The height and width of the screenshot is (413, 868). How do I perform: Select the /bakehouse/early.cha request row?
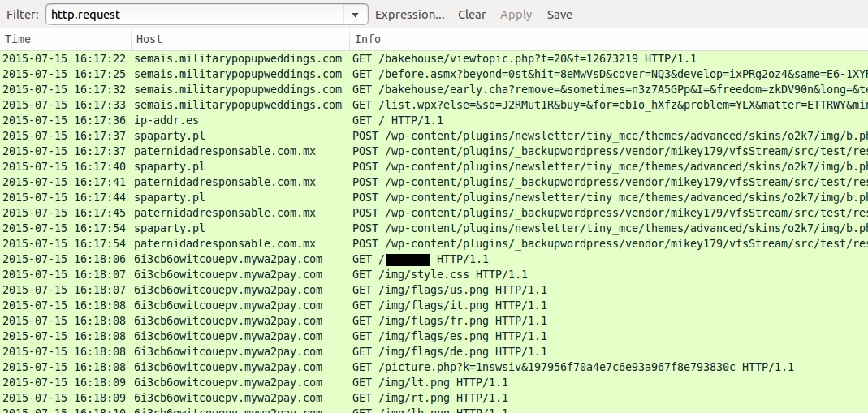pos(406,89)
